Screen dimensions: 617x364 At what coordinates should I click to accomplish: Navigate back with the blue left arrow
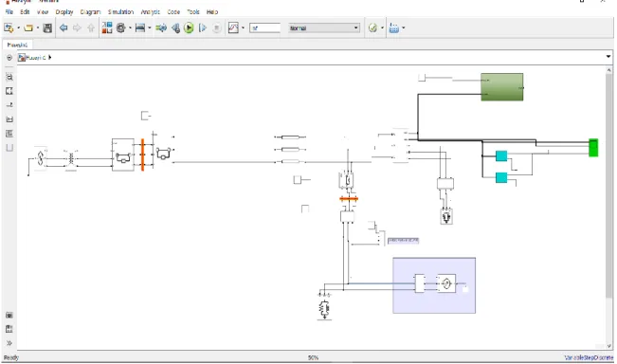(64, 27)
